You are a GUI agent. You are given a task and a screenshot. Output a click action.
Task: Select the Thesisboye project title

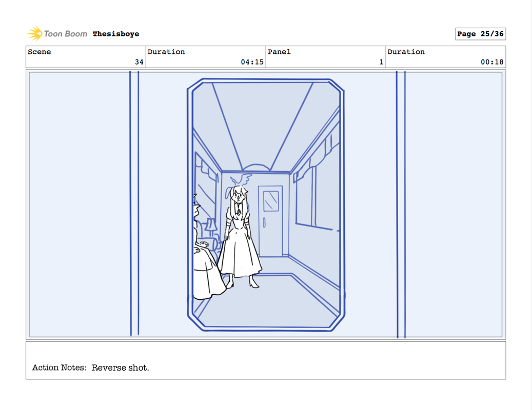point(116,34)
